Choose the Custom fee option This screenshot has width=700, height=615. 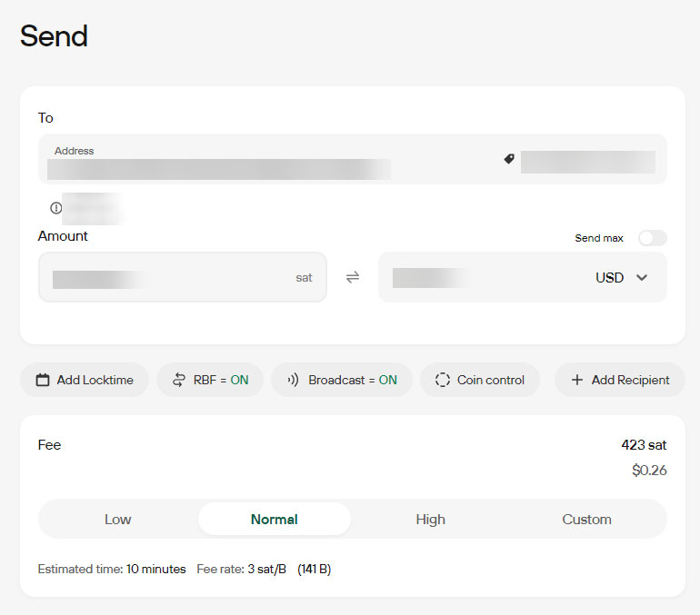[x=586, y=520]
